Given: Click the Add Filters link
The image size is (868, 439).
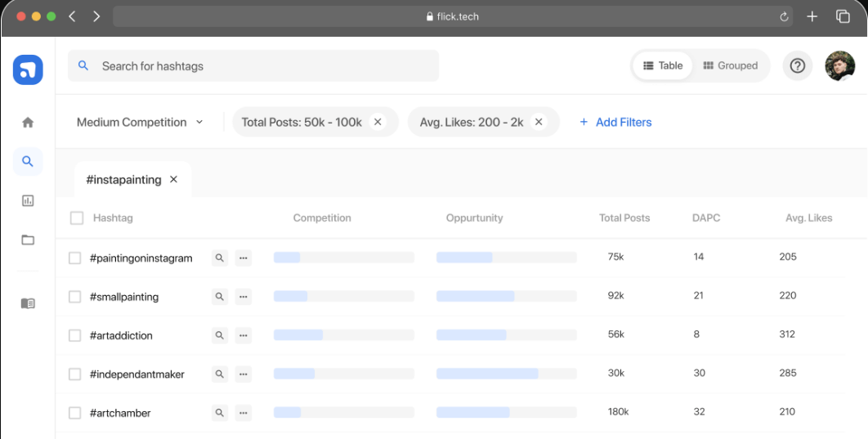Looking at the screenshot, I should click(615, 123).
